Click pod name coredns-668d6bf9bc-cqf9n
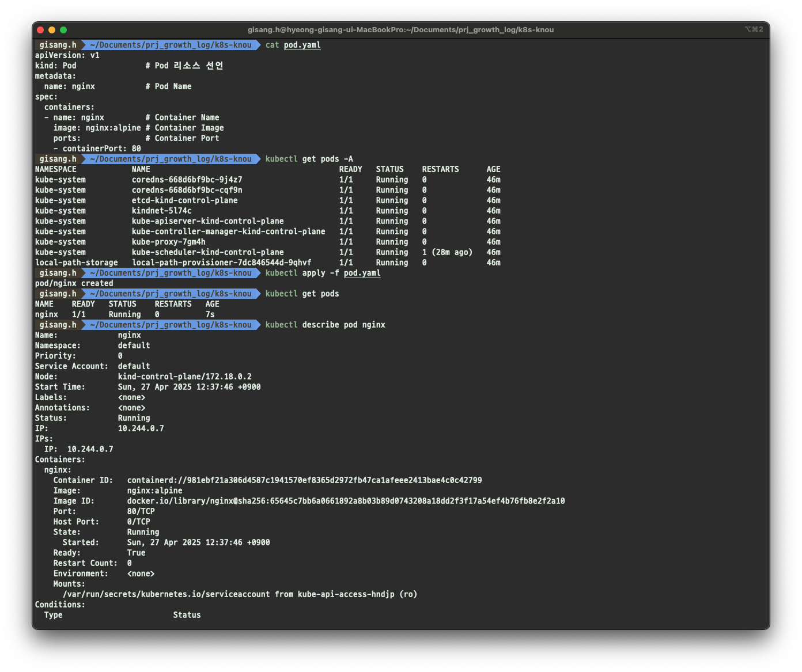802x672 pixels. pyautogui.click(x=187, y=190)
